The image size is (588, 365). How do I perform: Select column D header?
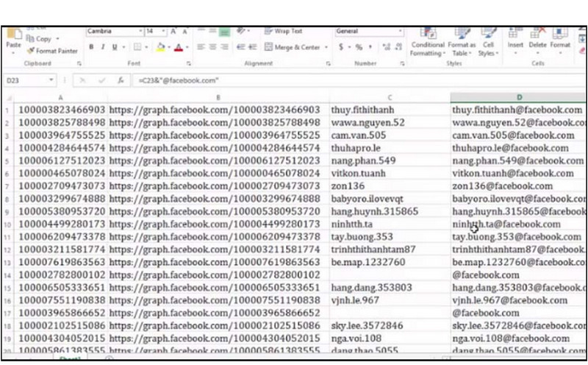point(519,98)
